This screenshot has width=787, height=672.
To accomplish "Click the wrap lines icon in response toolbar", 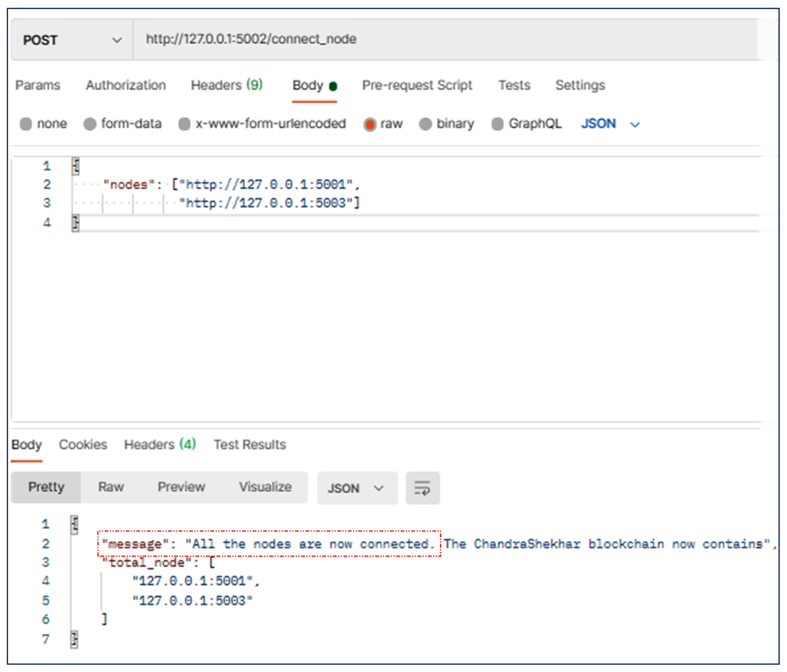I will point(422,488).
